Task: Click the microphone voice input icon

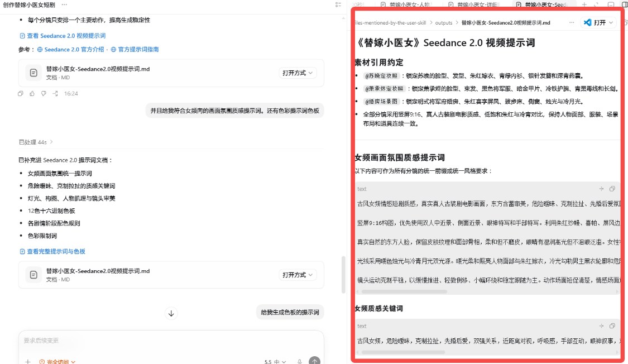Action: pos(300,361)
